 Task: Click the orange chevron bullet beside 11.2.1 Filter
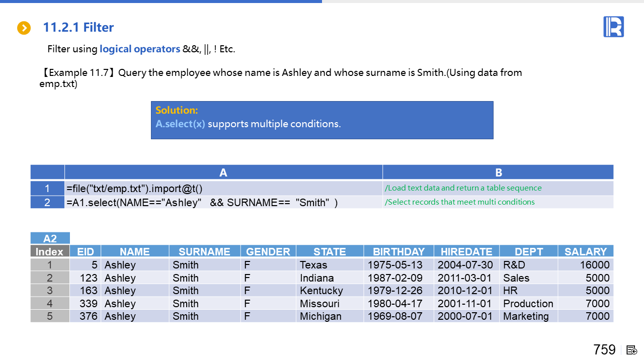(24, 28)
